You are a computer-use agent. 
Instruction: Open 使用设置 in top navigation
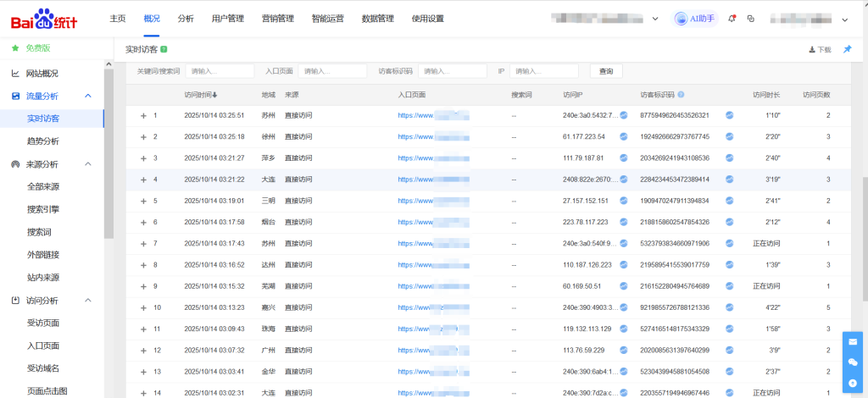click(x=427, y=19)
